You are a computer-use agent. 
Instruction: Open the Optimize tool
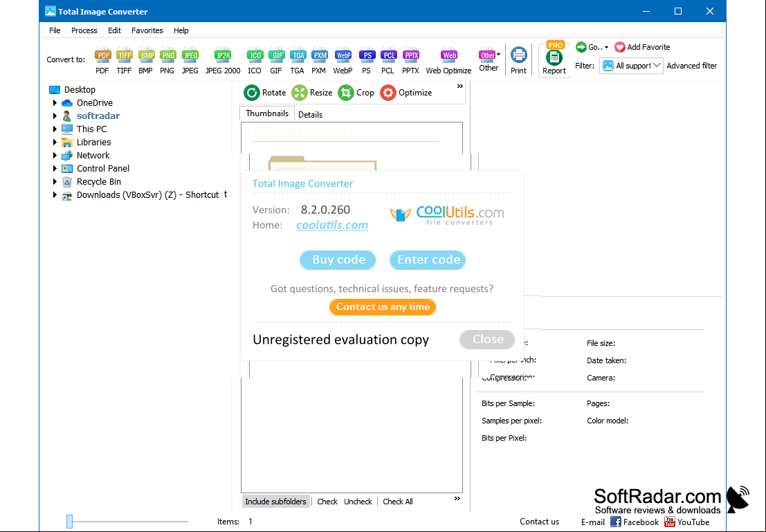click(406, 92)
